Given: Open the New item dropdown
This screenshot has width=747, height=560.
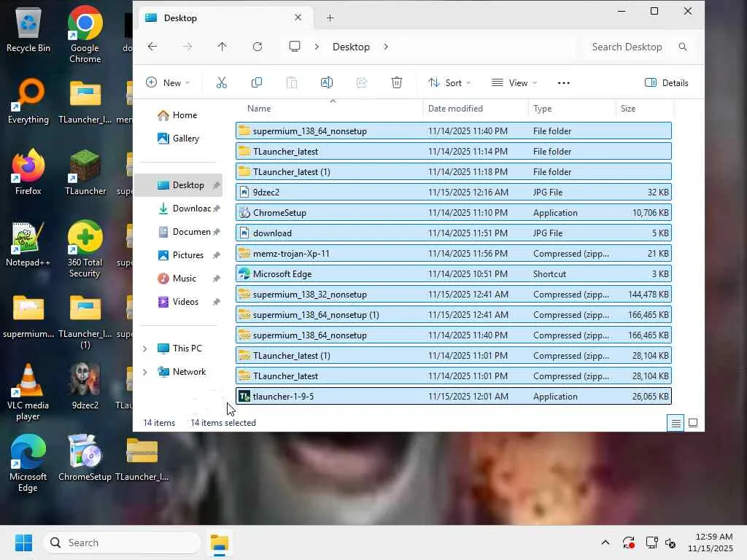Looking at the screenshot, I should click(x=168, y=83).
